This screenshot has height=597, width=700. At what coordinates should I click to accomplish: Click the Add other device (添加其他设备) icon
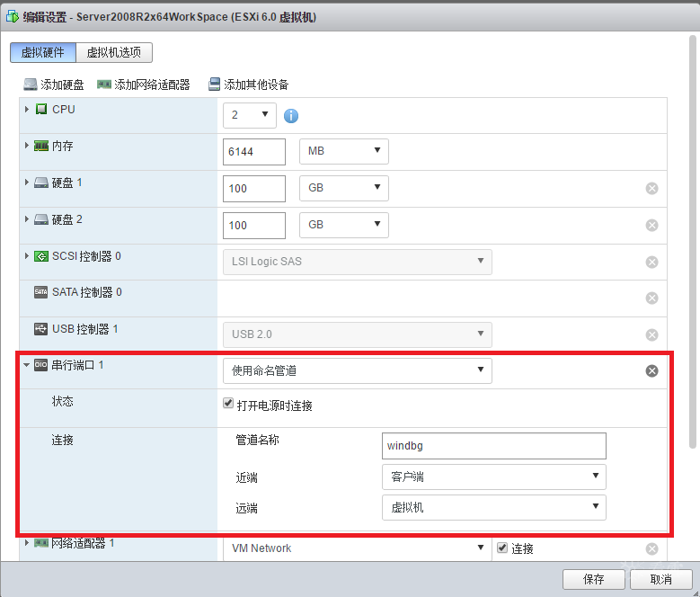(x=214, y=85)
